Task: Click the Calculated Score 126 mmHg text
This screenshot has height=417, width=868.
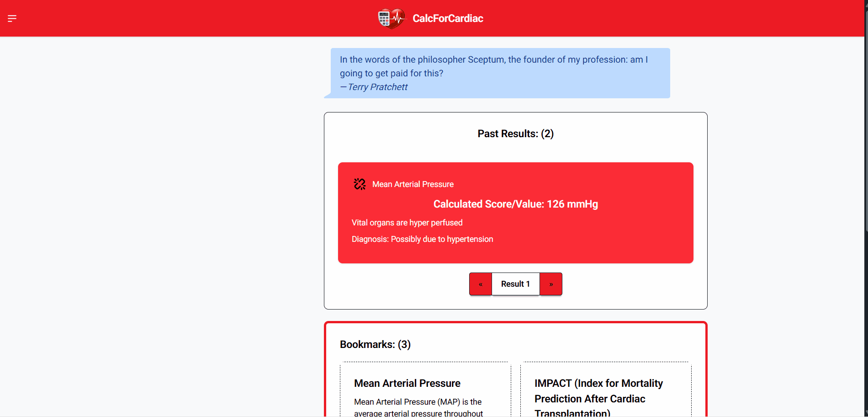Action: point(515,204)
